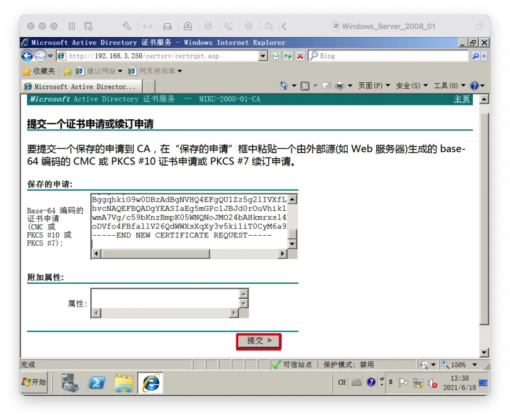Click the VM hard disk icon
Image resolution: width=510 pixels, height=420 pixels.
pyautogui.click(x=167, y=26)
